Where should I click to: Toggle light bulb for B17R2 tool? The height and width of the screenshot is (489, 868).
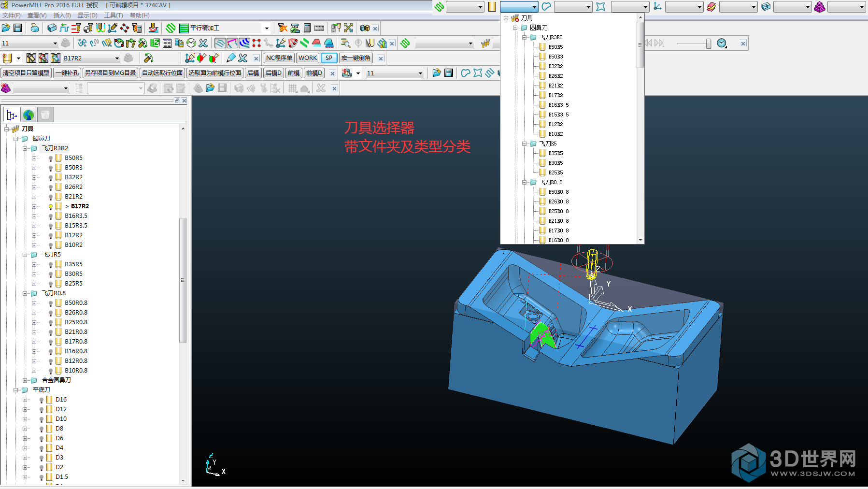(x=50, y=207)
